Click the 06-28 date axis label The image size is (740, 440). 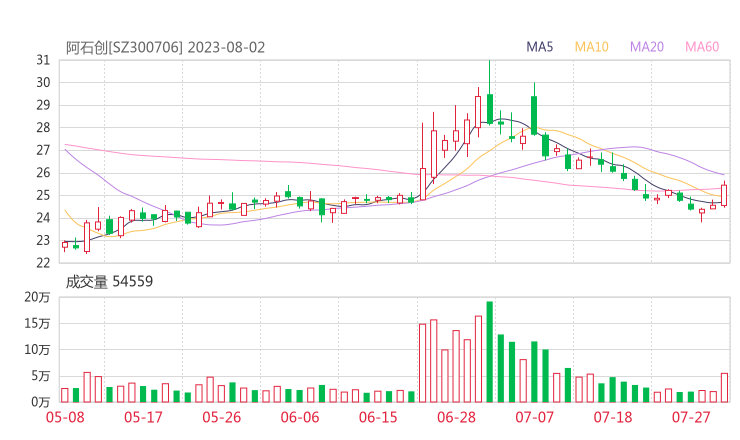pyautogui.click(x=456, y=417)
